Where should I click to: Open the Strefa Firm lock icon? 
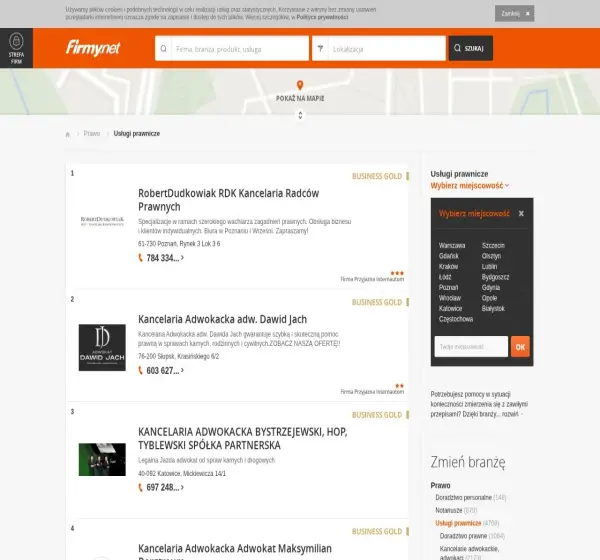pyautogui.click(x=16, y=41)
